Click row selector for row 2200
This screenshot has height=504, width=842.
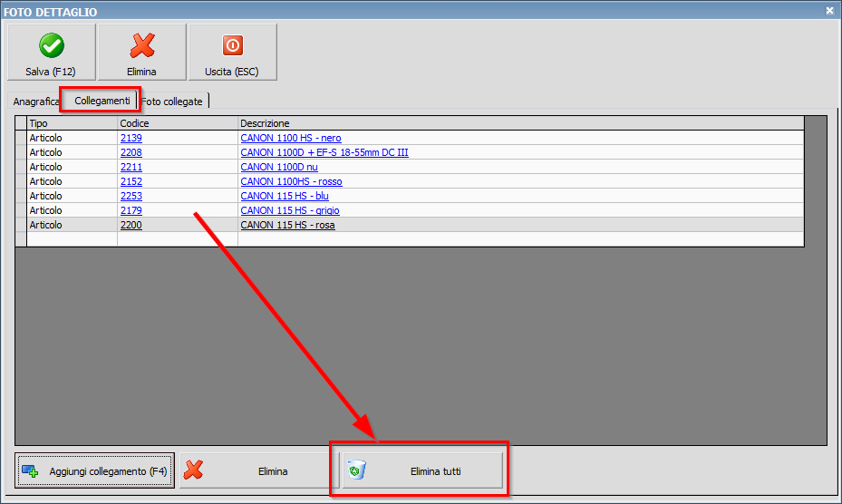[x=21, y=225]
